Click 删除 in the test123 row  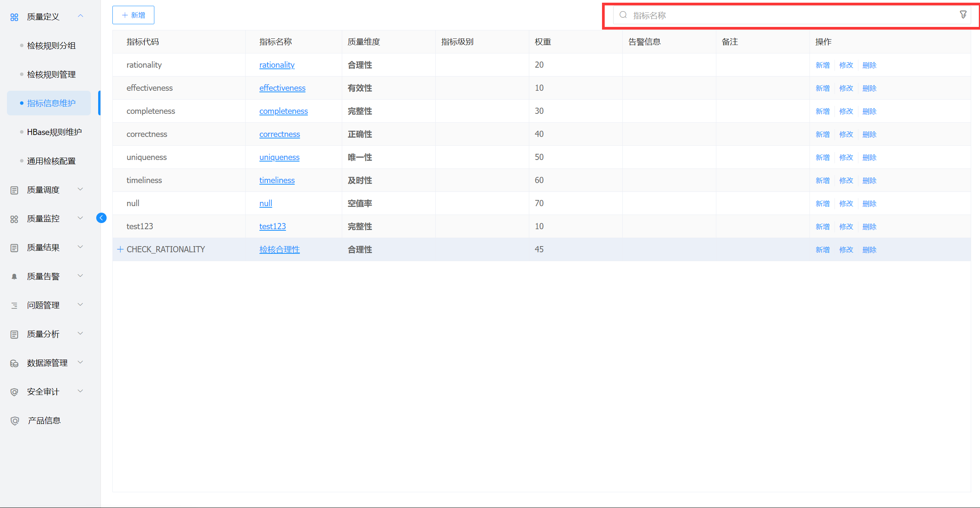pyautogui.click(x=869, y=227)
